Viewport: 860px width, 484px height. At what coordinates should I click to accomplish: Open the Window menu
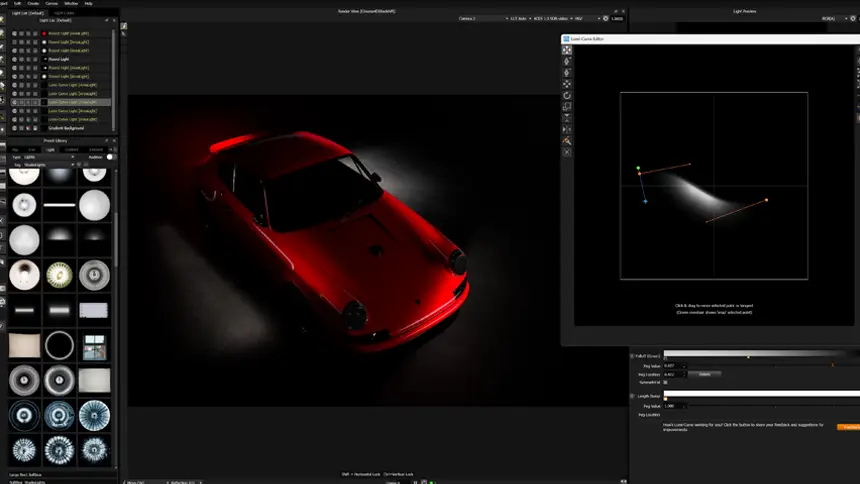[71, 3]
